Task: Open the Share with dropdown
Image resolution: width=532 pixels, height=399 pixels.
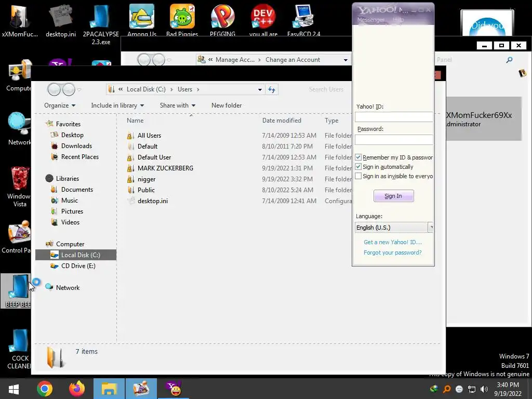Action: [x=178, y=105]
